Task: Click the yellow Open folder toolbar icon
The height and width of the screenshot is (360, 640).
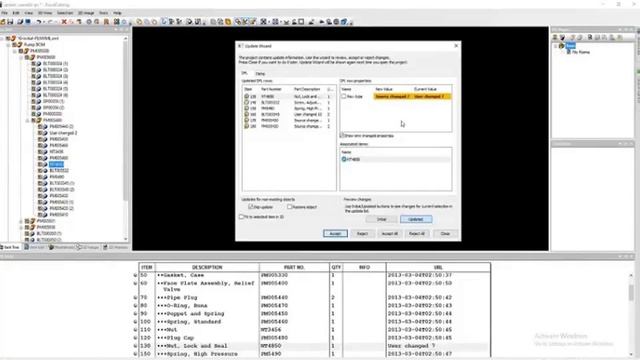Action: coord(3,22)
